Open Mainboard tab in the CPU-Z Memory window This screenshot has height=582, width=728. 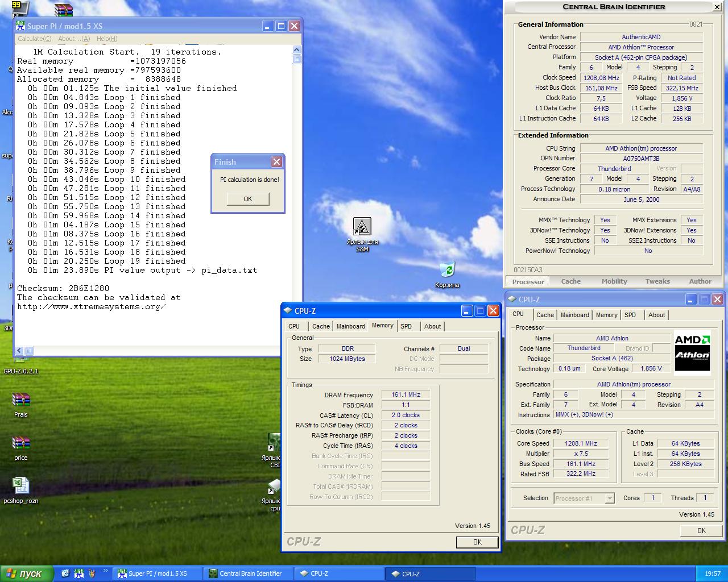[351, 326]
